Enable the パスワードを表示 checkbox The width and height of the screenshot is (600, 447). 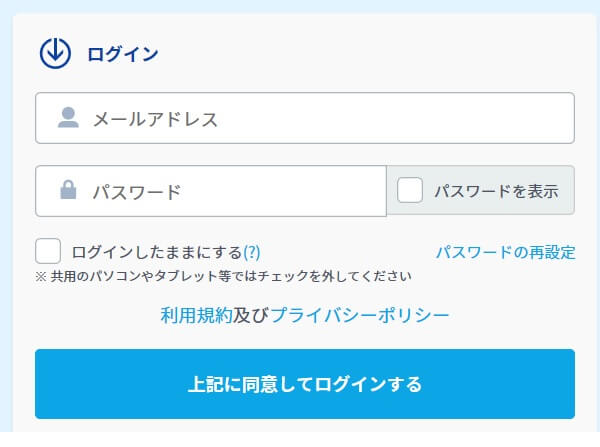click(x=410, y=190)
